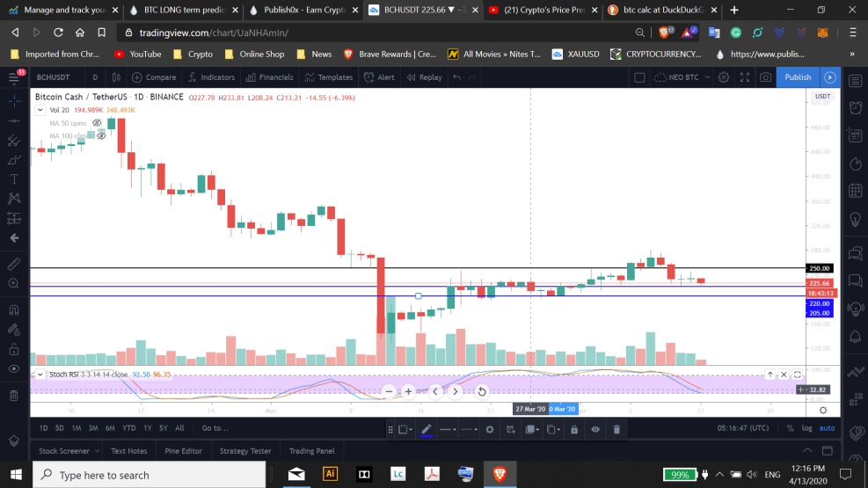Lock the selected line drawing
This screenshot has width=868, height=488.
pos(574,429)
